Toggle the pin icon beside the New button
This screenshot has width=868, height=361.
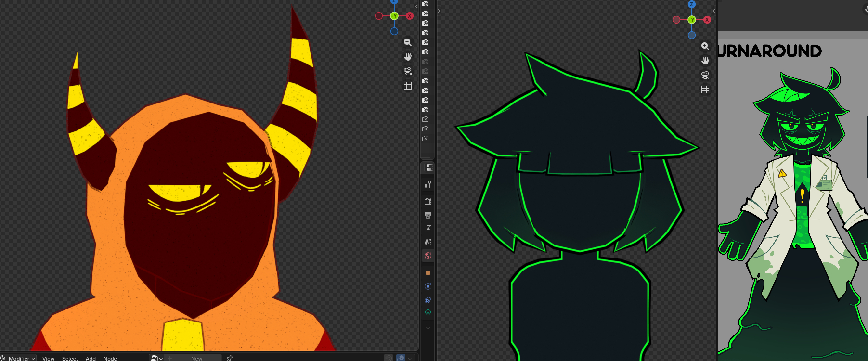(x=230, y=358)
